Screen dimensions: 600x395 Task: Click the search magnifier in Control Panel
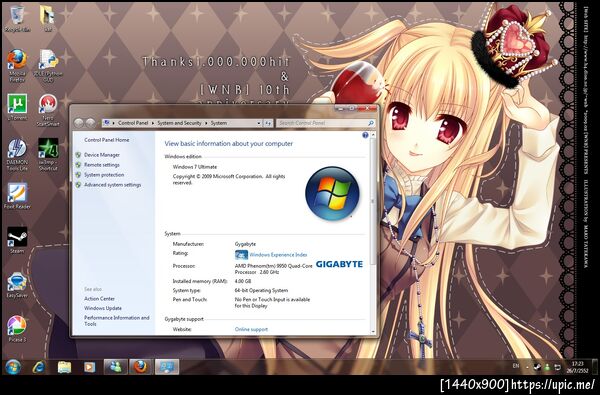pos(370,123)
